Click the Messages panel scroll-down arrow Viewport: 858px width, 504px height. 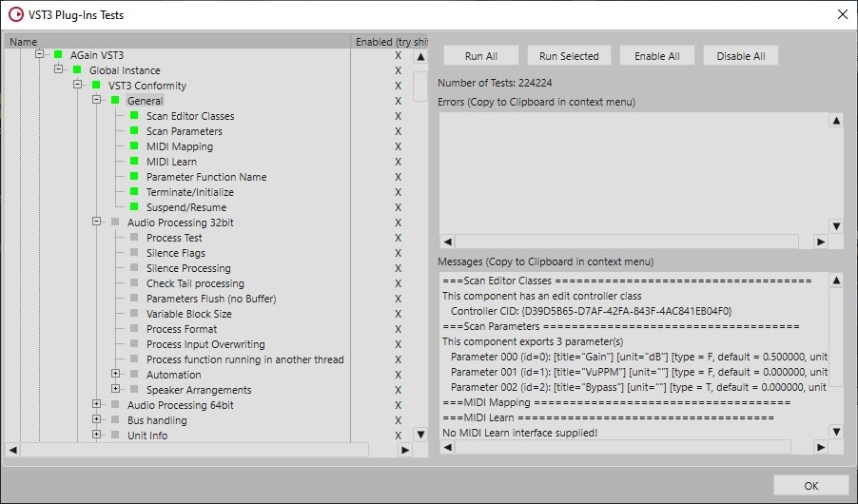tap(836, 432)
